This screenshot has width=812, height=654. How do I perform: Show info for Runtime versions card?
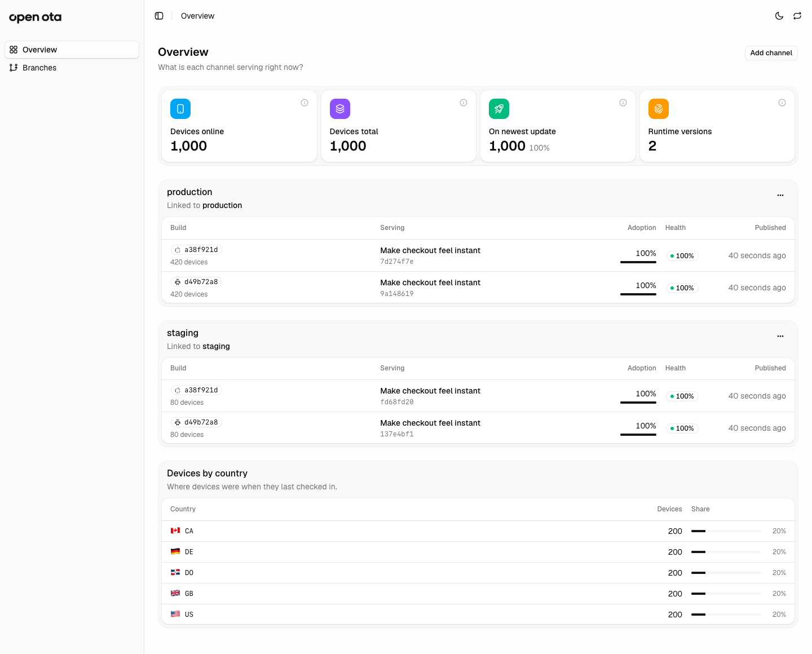tap(782, 103)
